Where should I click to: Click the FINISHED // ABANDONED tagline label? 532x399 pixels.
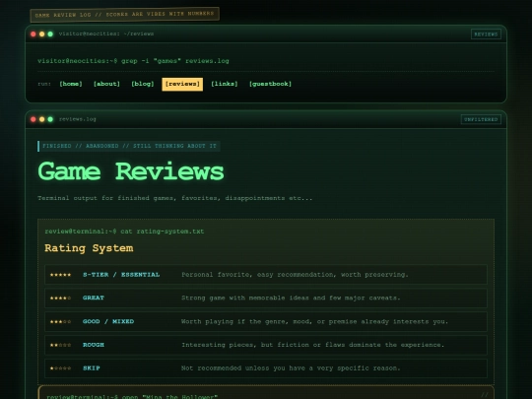pos(129,146)
